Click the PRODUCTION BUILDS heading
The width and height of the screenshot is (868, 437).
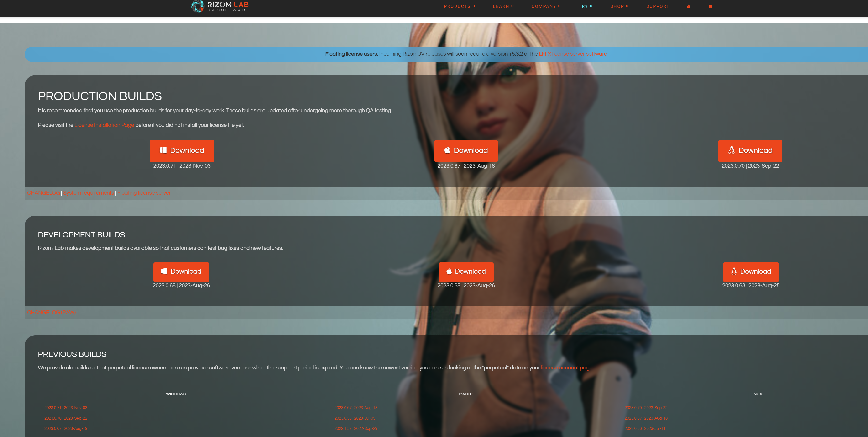click(x=100, y=96)
